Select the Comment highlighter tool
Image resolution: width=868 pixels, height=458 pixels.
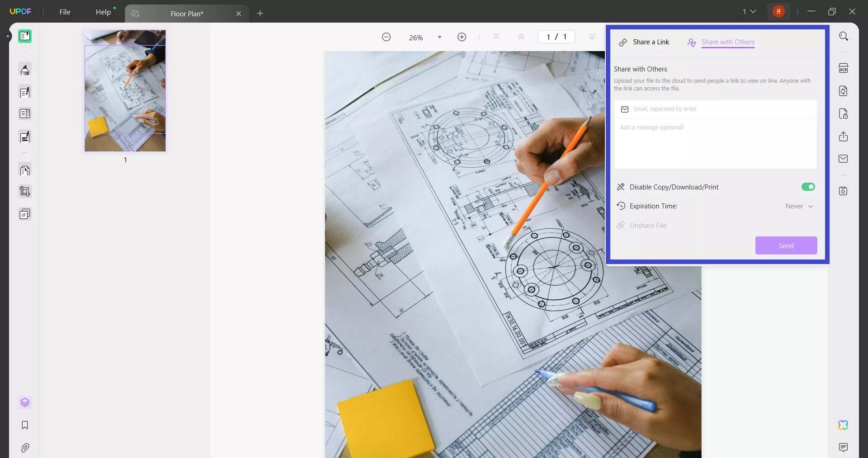[25, 70]
